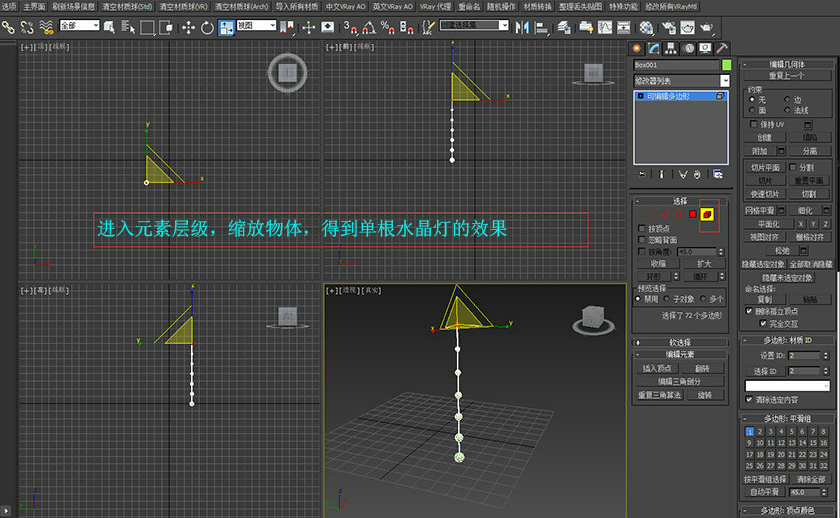Open the 修改器列表 dropdown
840x518 pixels.
pyautogui.click(x=681, y=81)
